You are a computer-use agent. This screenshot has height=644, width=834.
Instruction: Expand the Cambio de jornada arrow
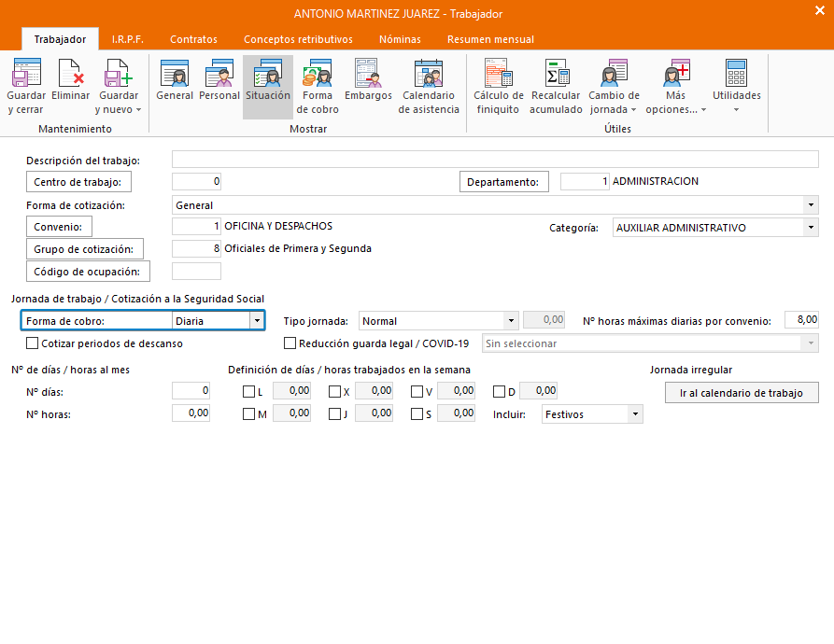click(633, 110)
